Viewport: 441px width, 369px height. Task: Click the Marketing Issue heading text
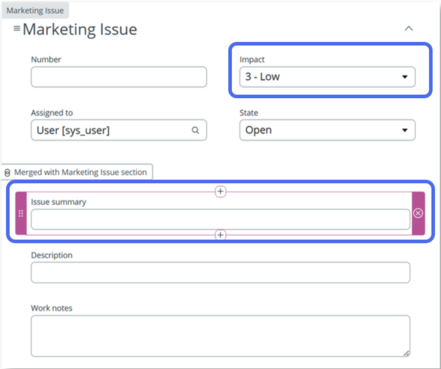pos(80,29)
